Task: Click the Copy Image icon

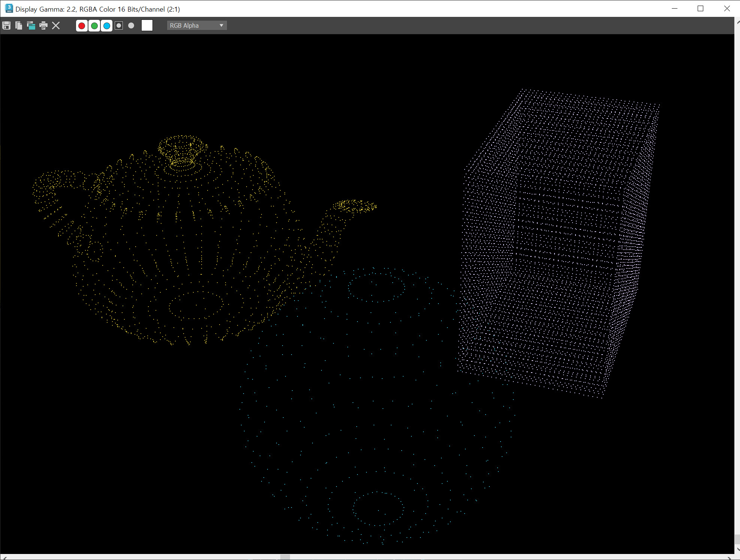Action: (19, 25)
